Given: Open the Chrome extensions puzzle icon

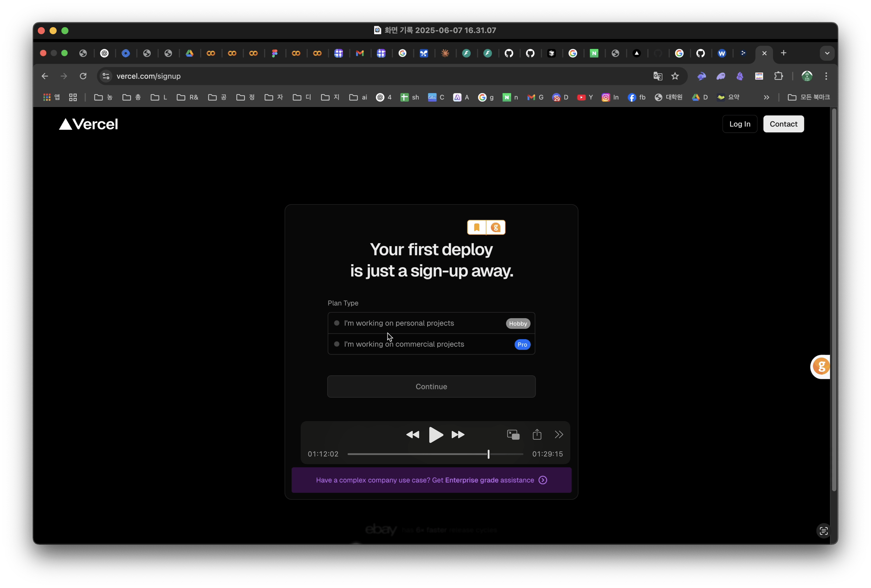Looking at the screenshot, I should point(778,76).
